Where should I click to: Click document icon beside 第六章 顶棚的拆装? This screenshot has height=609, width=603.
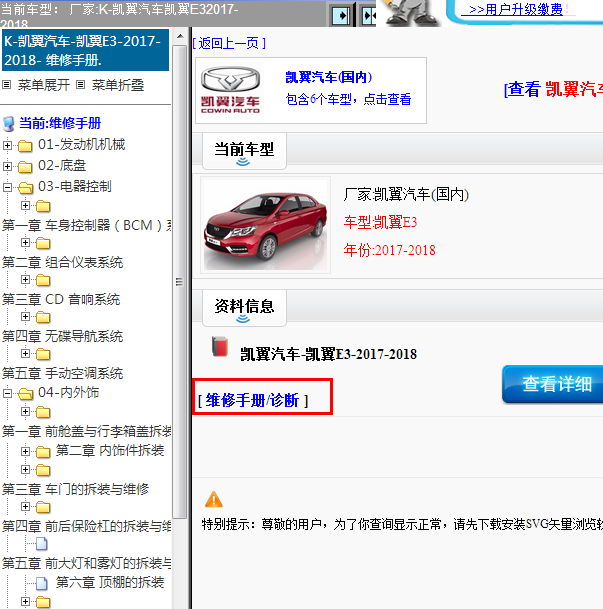coord(42,583)
